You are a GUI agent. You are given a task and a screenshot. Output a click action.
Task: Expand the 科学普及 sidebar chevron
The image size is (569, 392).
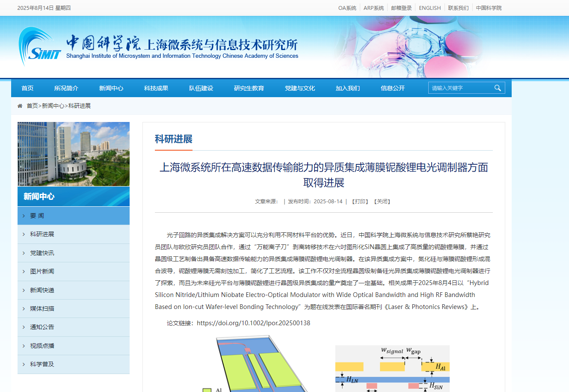24,364
